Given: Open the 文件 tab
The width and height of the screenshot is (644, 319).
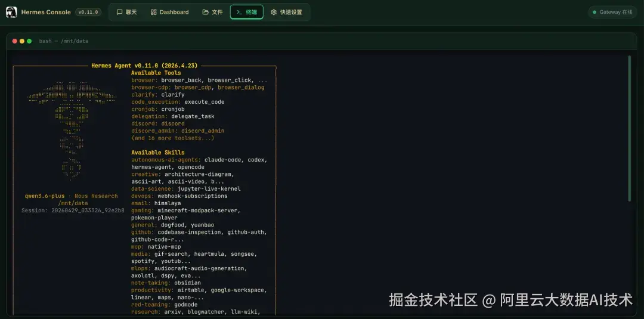Looking at the screenshot, I should (x=213, y=13).
